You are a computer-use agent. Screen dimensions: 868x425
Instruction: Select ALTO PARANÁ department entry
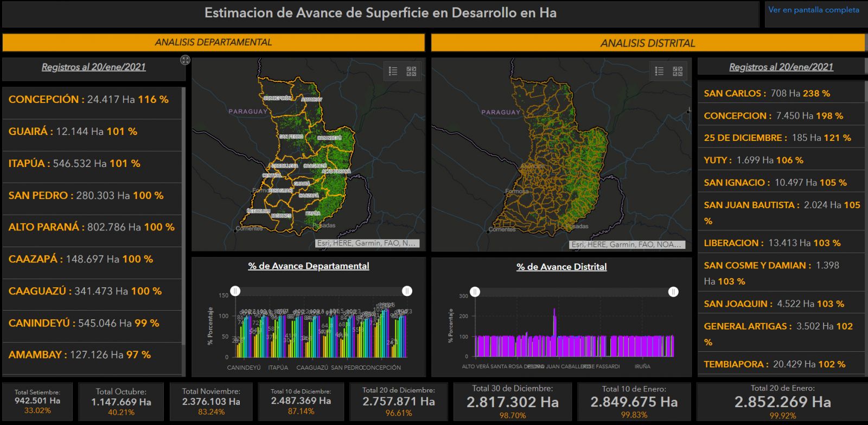click(x=91, y=227)
